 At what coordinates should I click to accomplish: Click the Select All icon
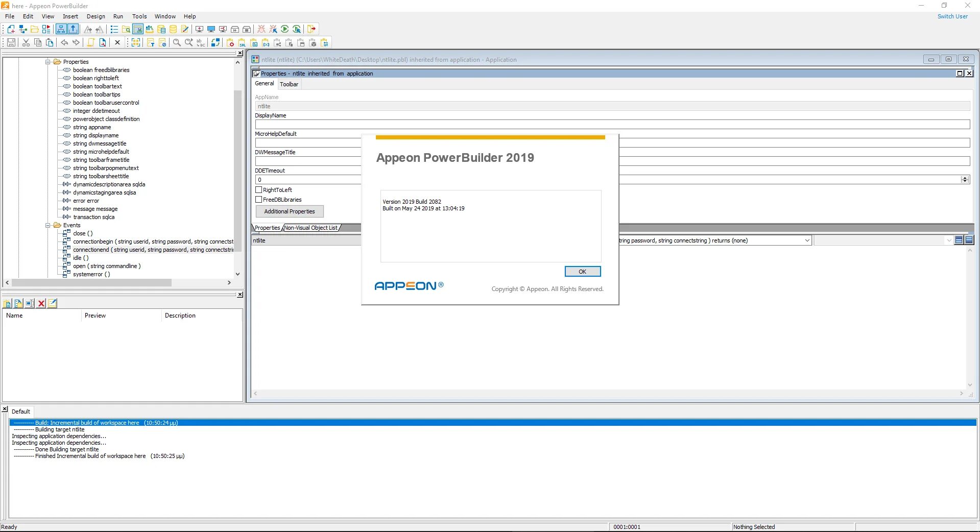[136, 42]
